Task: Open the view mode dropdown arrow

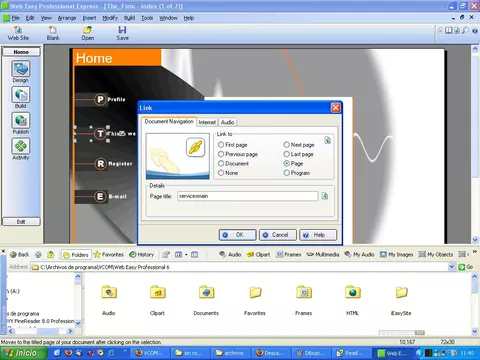Action: [x=186, y=255]
